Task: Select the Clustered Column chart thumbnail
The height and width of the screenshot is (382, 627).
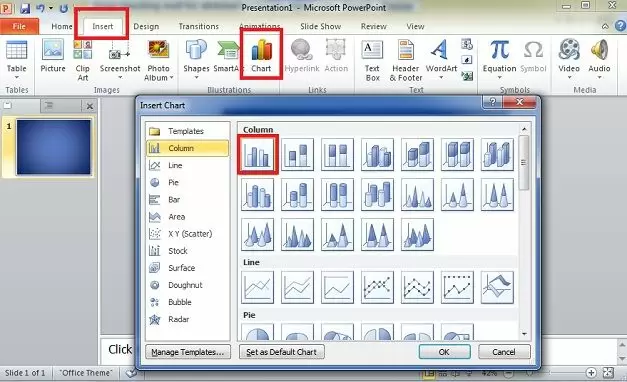Action: click(258, 154)
